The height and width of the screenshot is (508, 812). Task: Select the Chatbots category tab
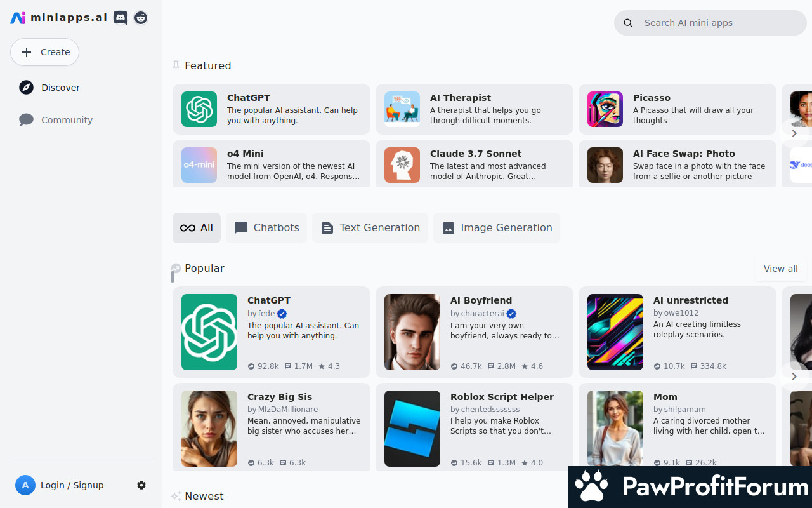click(266, 228)
